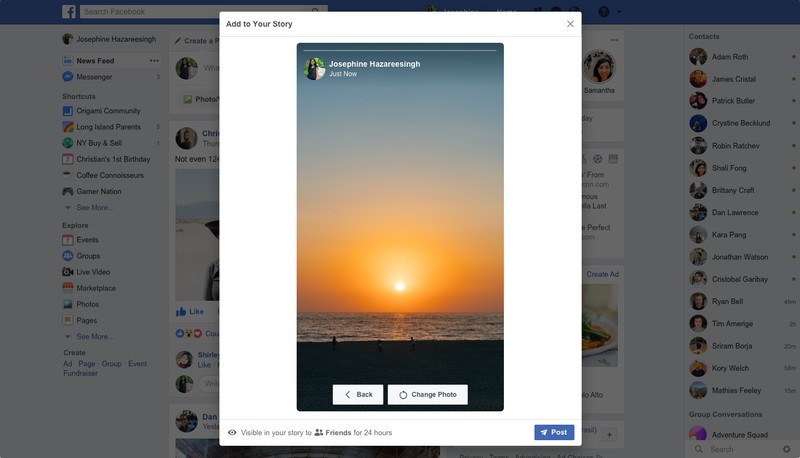Screen dimensions: 800x458
Task: Open Messenger from the left sidebar
Action: click(x=94, y=77)
